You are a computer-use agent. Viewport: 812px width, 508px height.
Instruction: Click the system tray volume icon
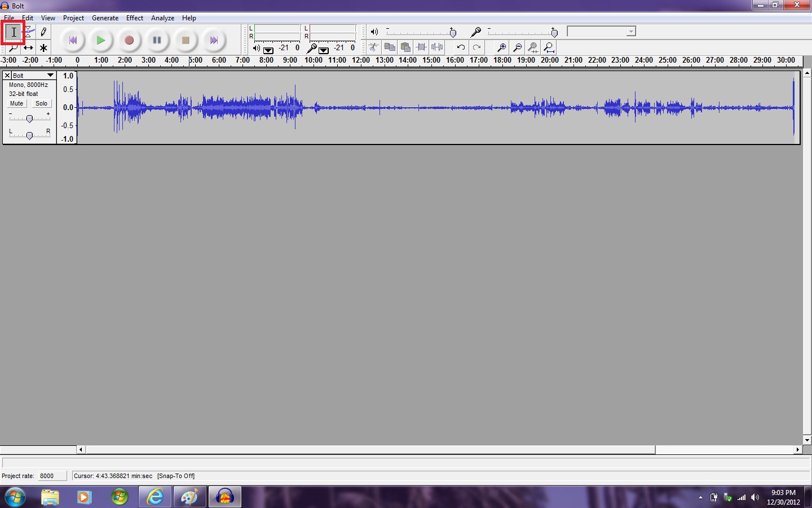755,497
